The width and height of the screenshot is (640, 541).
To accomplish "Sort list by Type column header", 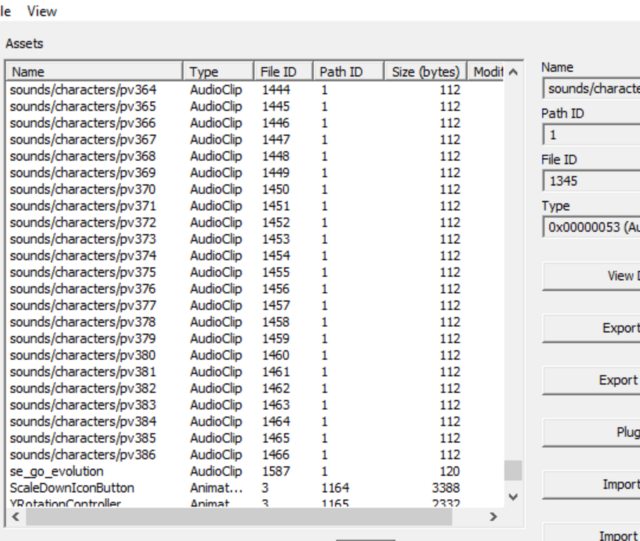I will 218,72.
